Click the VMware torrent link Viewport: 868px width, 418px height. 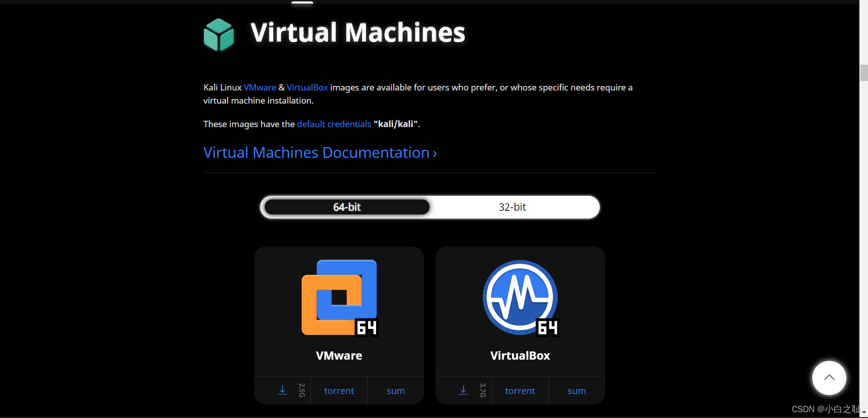339,390
